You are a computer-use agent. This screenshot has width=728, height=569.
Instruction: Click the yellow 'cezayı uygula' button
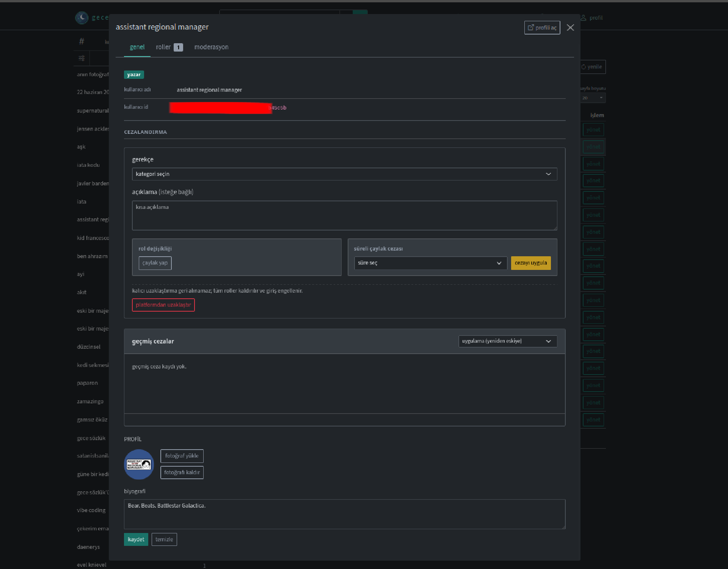[531, 263]
